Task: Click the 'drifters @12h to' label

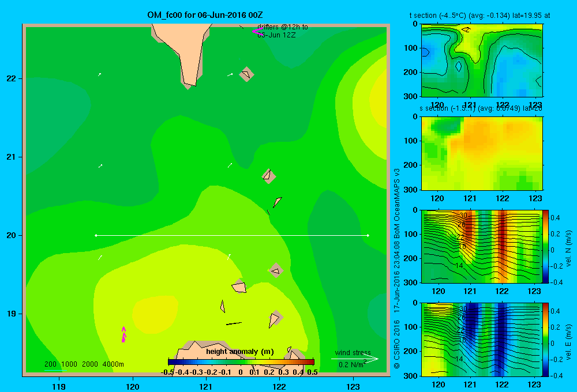Action: 283,27
